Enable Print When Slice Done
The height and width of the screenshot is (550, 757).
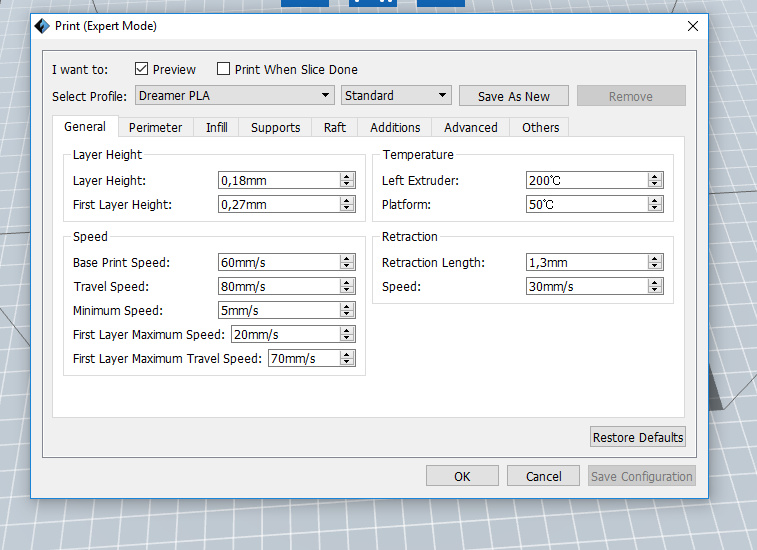[223, 69]
